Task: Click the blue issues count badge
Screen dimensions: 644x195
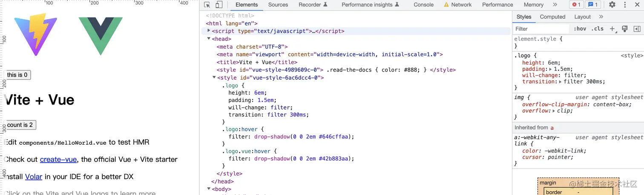Action: click(592, 5)
